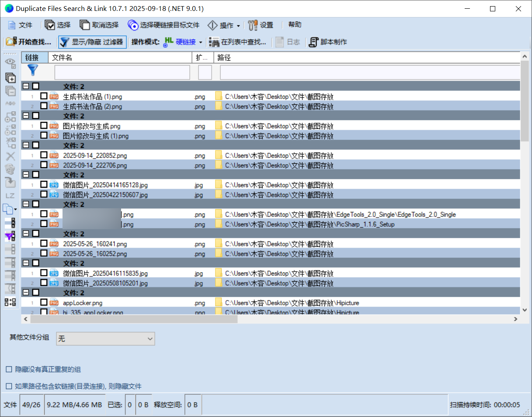Click the app logo in title bar
This screenshot has width=532, height=417.
(x=9, y=8)
